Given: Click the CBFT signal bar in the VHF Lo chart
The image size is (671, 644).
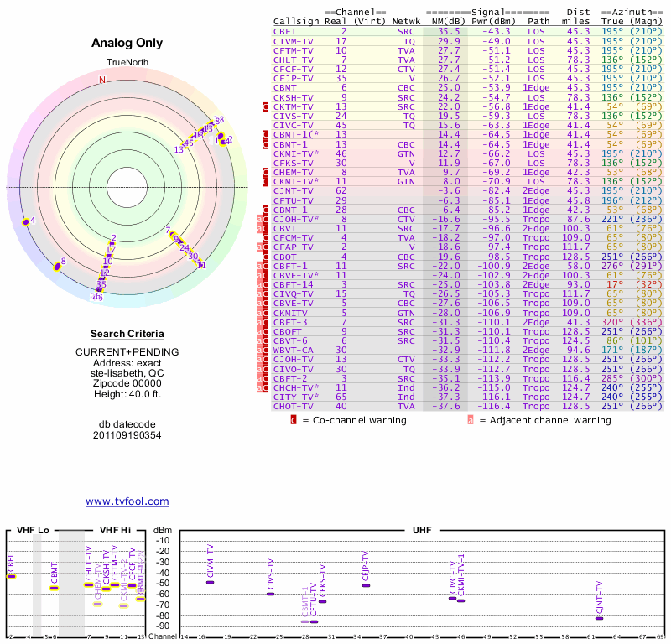Looking at the screenshot, I should (11, 576).
